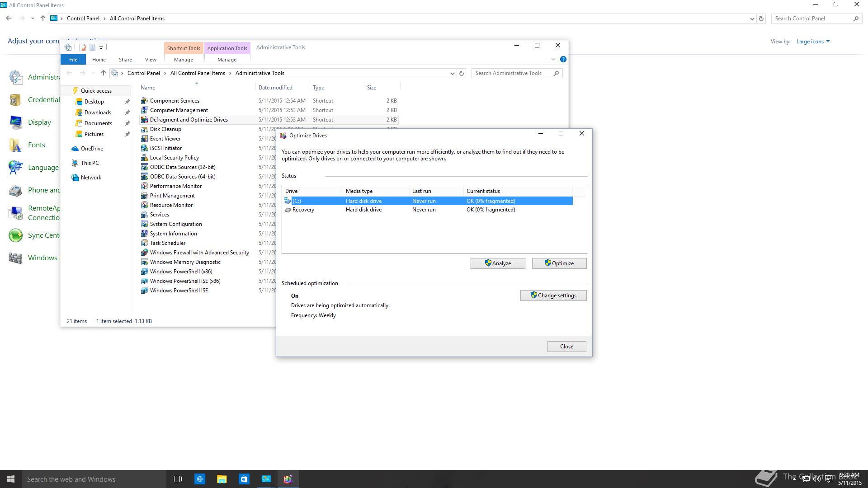Image resolution: width=868 pixels, height=488 pixels.
Task: Select iSCSI Initiator icon
Action: pyautogui.click(x=144, y=148)
